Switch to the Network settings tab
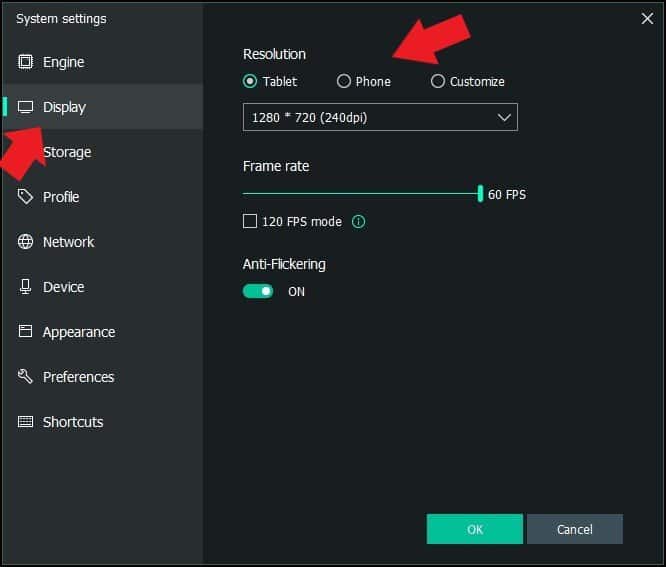 (x=68, y=242)
